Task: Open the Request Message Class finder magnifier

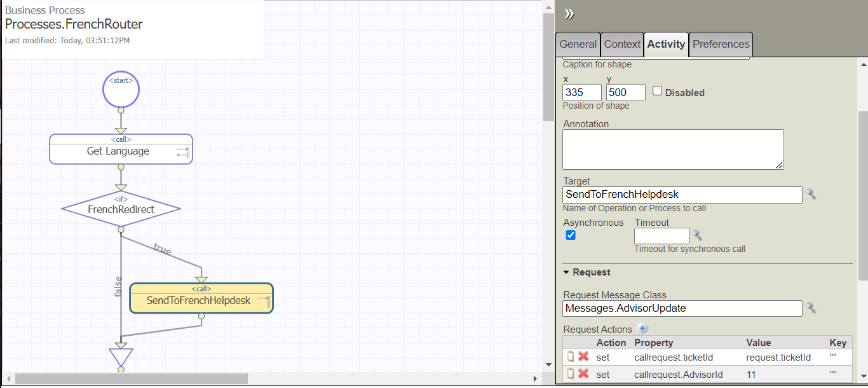Action: pyautogui.click(x=811, y=308)
